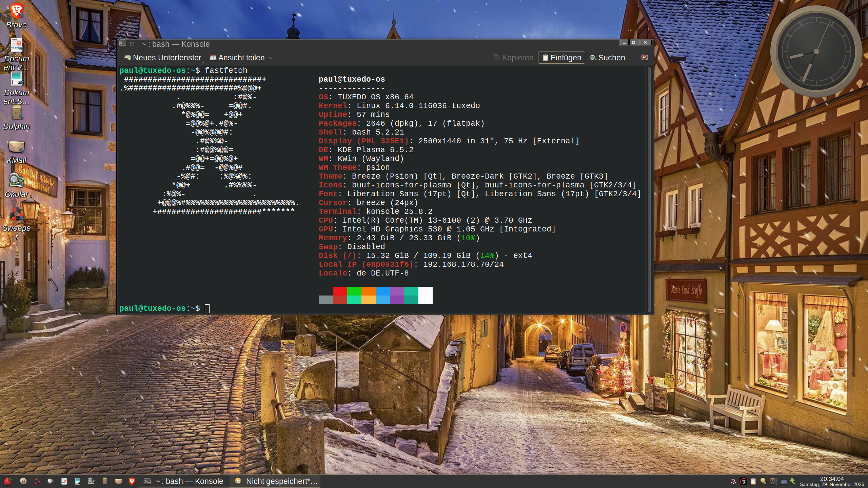
Task: Click Konsole window menu icon in title bar
Action: pyautogui.click(x=123, y=43)
